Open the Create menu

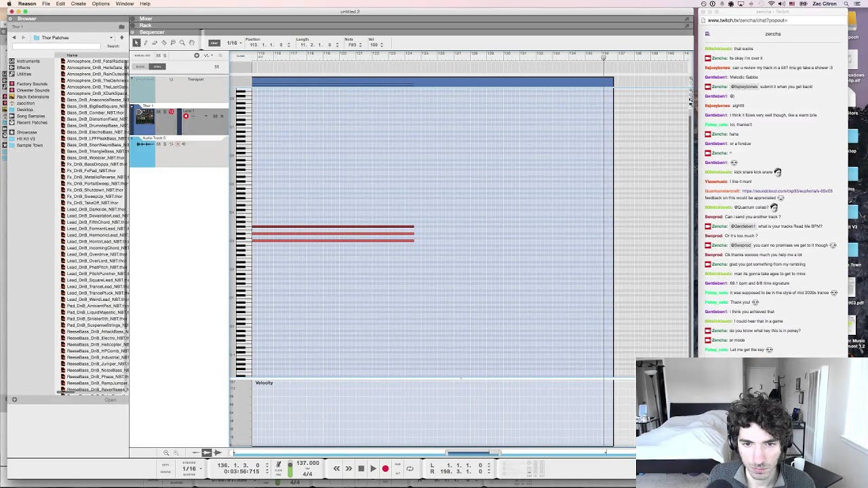coord(78,4)
